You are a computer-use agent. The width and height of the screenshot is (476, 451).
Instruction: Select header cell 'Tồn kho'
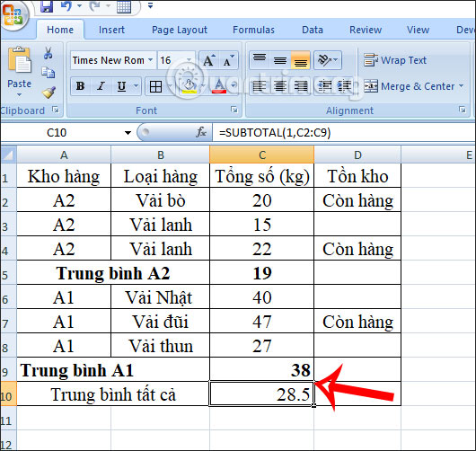click(357, 176)
